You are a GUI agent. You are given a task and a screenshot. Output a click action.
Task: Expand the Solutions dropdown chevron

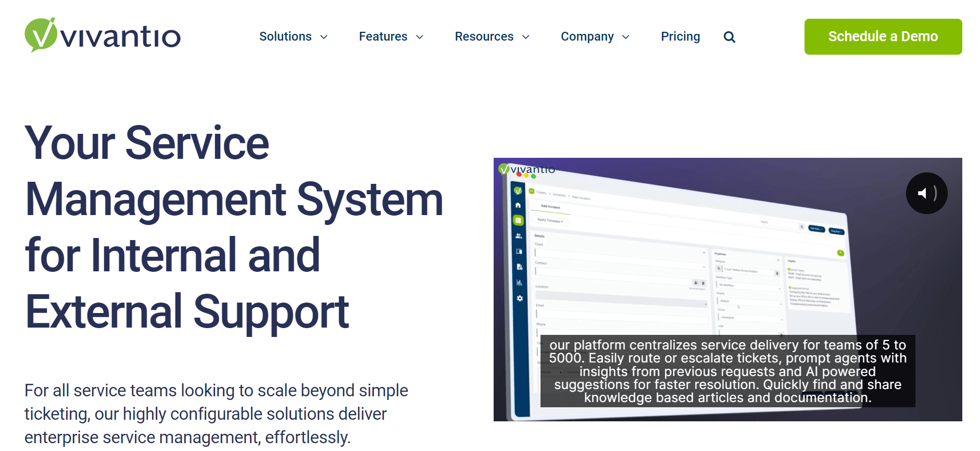tap(324, 37)
